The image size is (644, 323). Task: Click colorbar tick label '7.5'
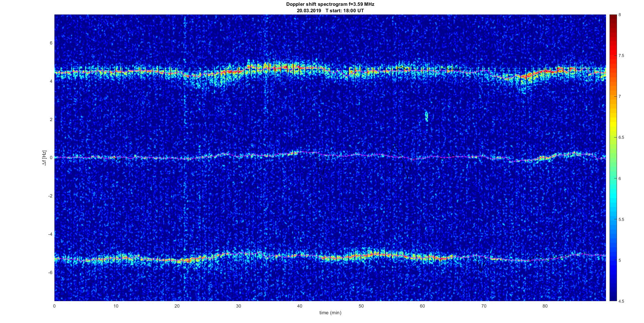621,56
